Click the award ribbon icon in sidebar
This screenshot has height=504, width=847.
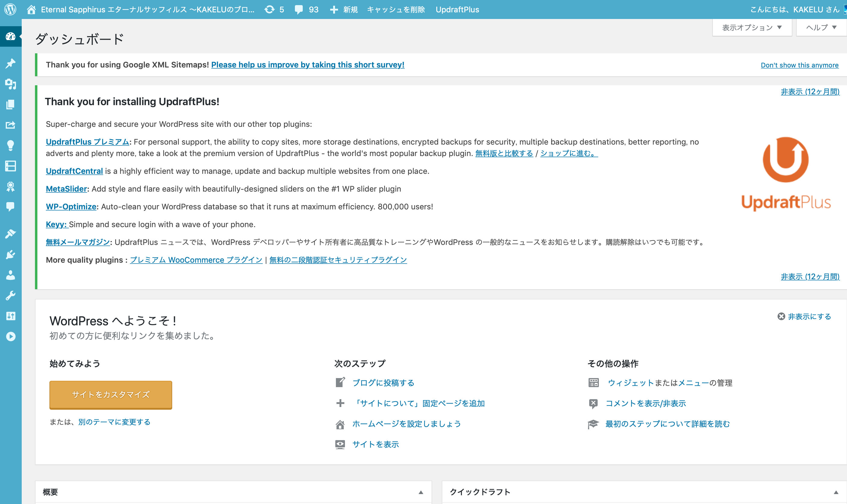point(11,186)
